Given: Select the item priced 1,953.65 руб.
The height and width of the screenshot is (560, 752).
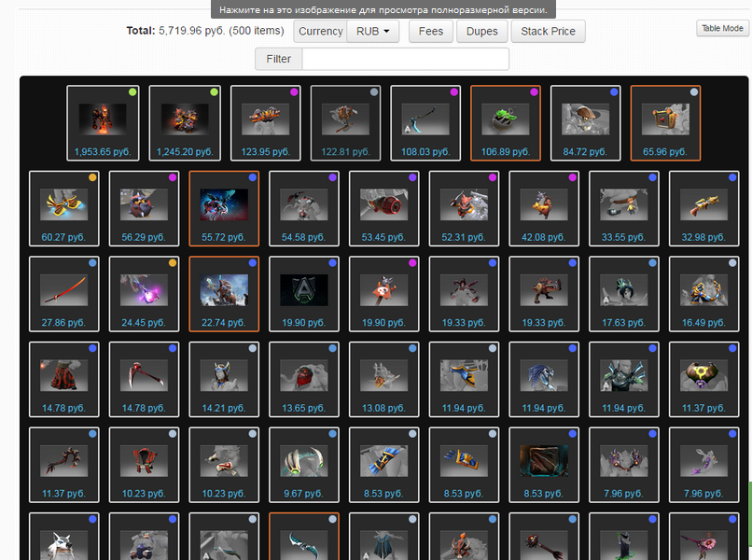Looking at the screenshot, I should click(103, 123).
